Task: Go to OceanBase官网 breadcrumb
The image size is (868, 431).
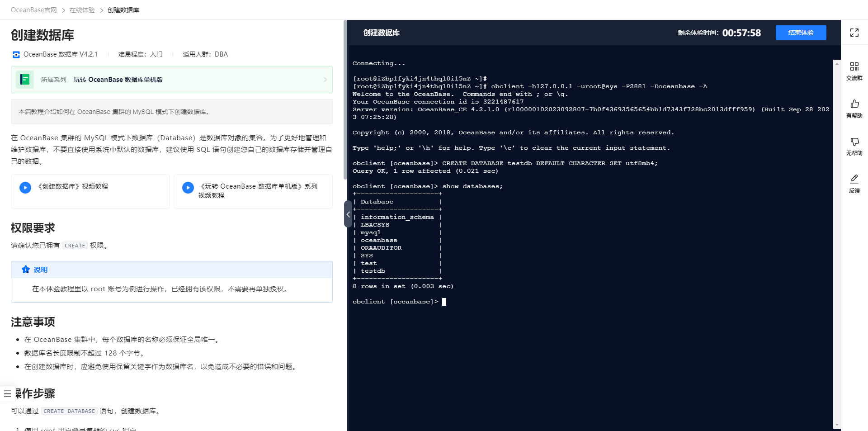Action: [34, 10]
